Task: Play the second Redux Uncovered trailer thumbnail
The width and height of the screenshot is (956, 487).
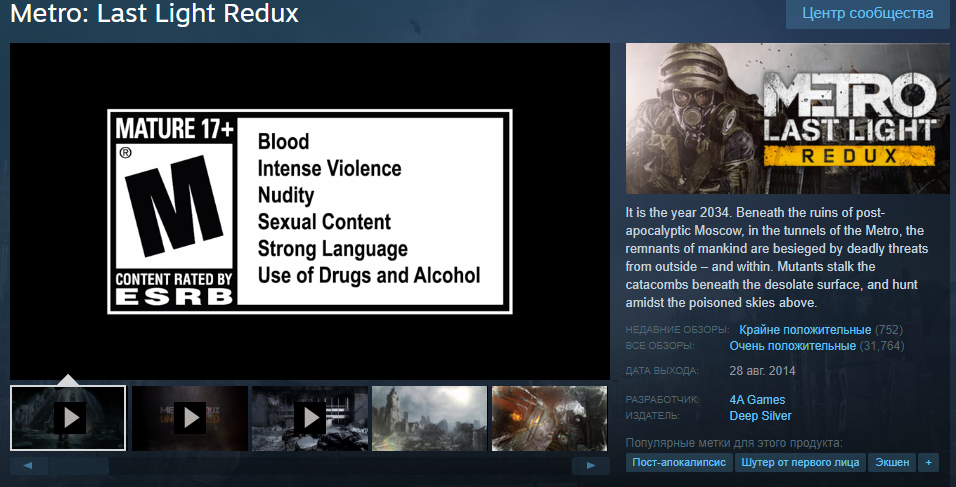Action: pyautogui.click(x=190, y=418)
